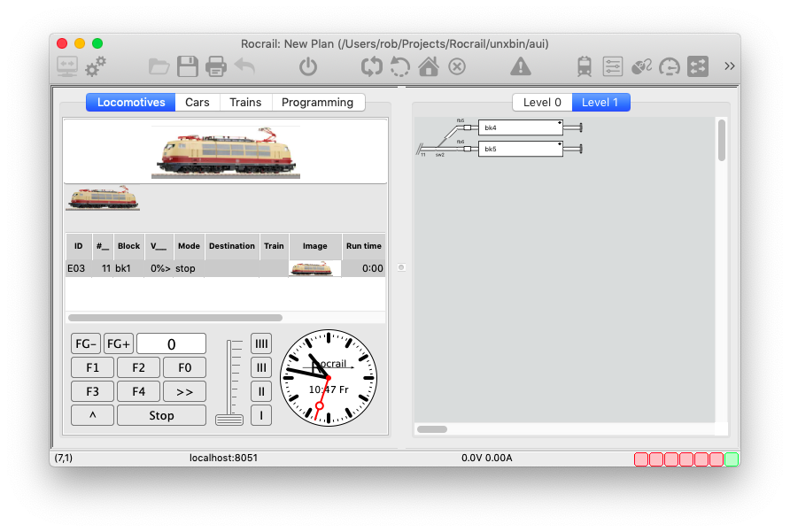Screen dimensions: 790x532
Task: Click the speedometer gauge toolbar icon
Action: tap(670, 66)
